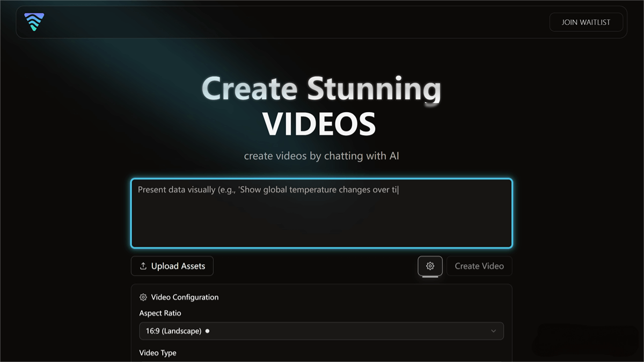Click the Aspect Ratio label
This screenshot has height=362, width=644.
(160, 313)
